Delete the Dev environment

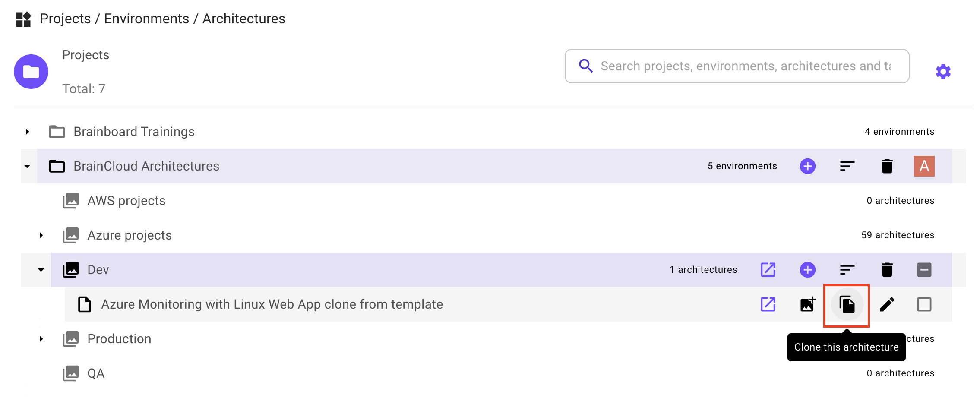[887, 270]
